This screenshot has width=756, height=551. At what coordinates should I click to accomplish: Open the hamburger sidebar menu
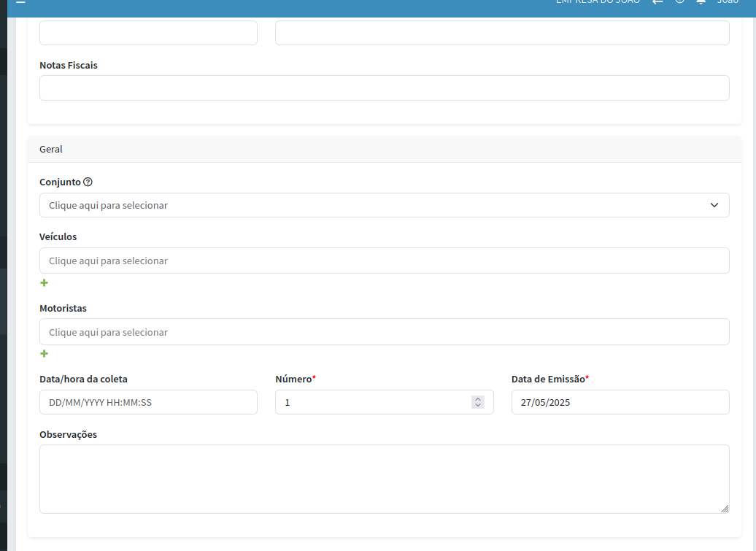(x=20, y=2)
